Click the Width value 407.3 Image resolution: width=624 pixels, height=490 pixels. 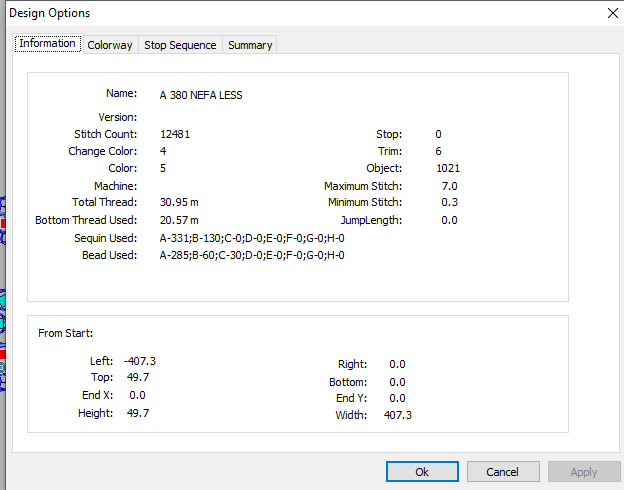point(398,415)
